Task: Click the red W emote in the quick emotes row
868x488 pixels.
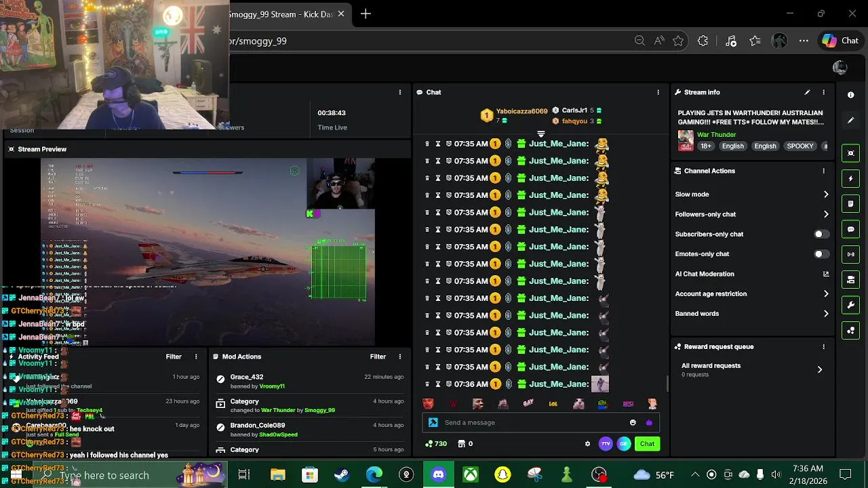Action: 453,404
